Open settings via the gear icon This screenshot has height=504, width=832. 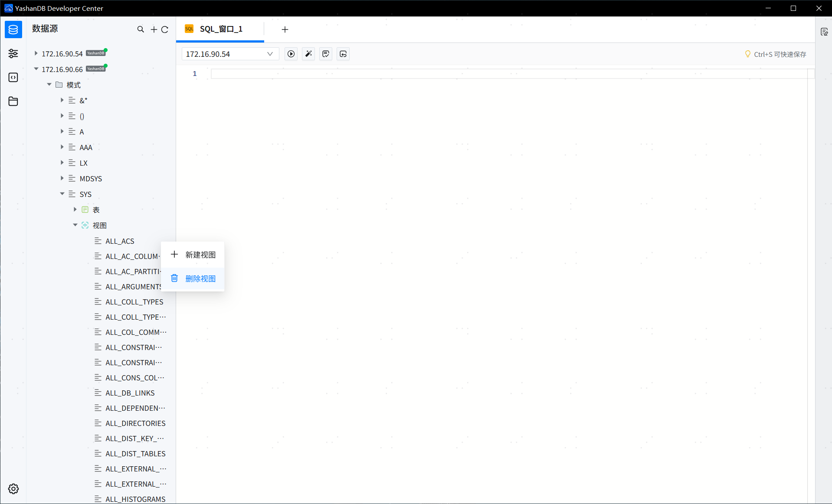tap(13, 488)
